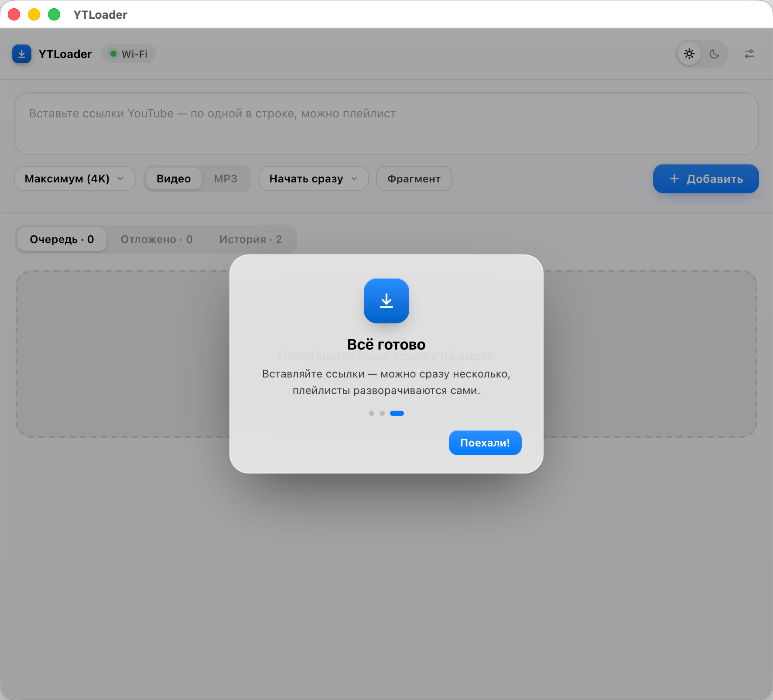Click the Всё готово heading
Image resolution: width=773 pixels, height=700 pixels.
386,345
